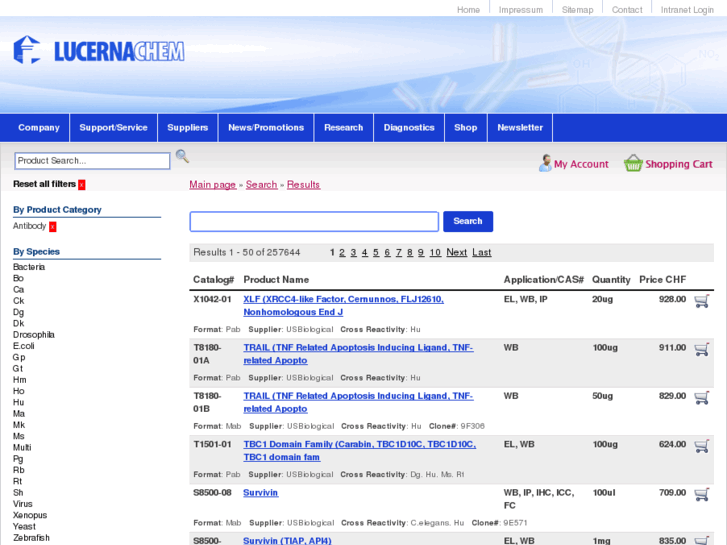Open the Shop menu
Viewport: 727px width, 545px height.
(x=466, y=128)
